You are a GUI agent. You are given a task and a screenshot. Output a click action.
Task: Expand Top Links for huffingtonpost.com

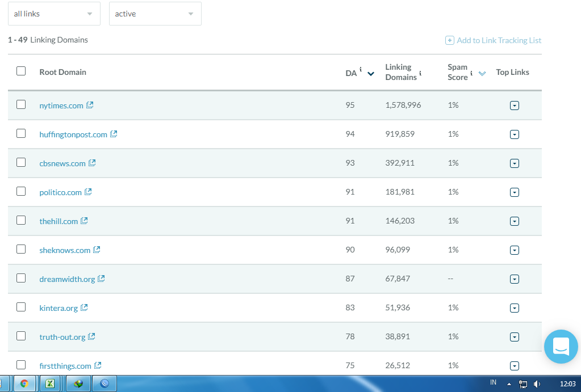515,134
